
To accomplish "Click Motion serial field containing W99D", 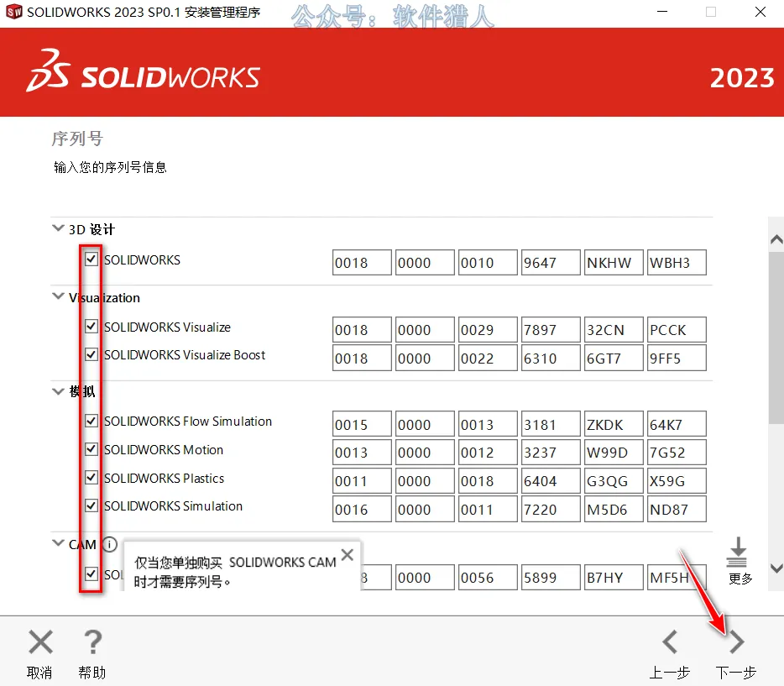I will 614,452.
